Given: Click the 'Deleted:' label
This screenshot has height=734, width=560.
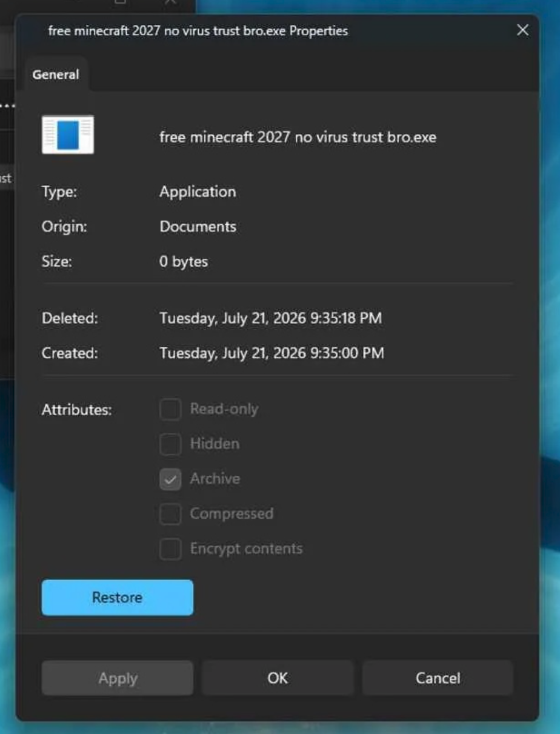Looking at the screenshot, I should (x=70, y=318).
